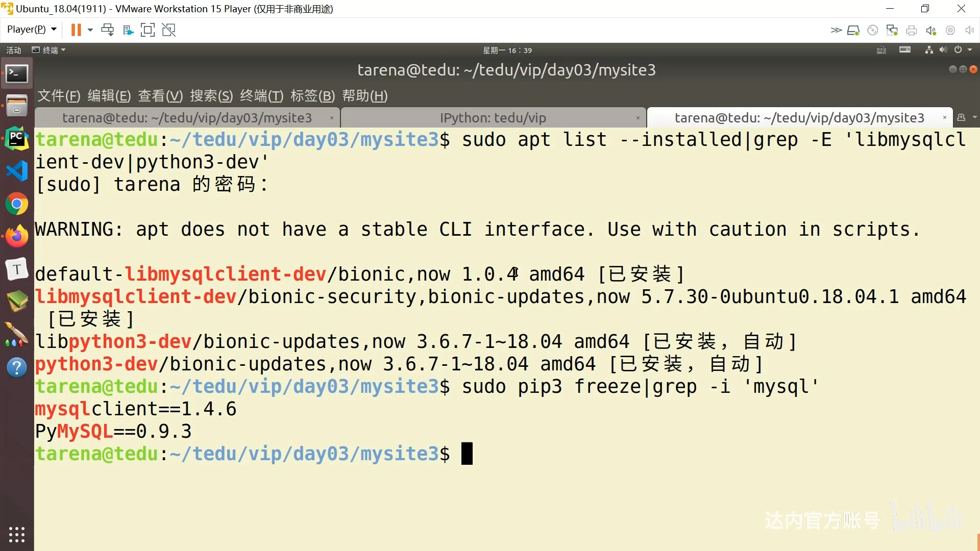Click the VMware network adapter device icon
The height and width of the screenshot is (551, 980).
(892, 30)
